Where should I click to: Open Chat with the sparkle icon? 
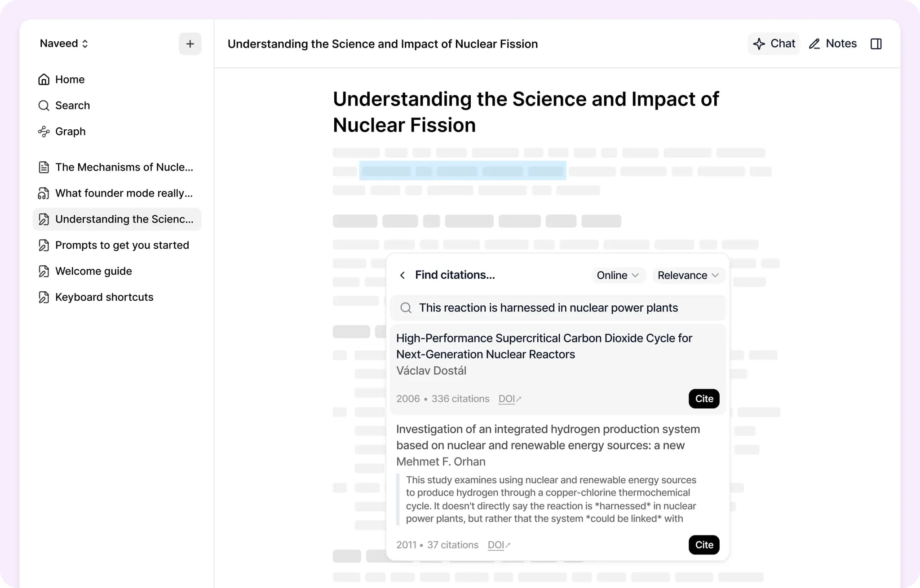tap(774, 44)
